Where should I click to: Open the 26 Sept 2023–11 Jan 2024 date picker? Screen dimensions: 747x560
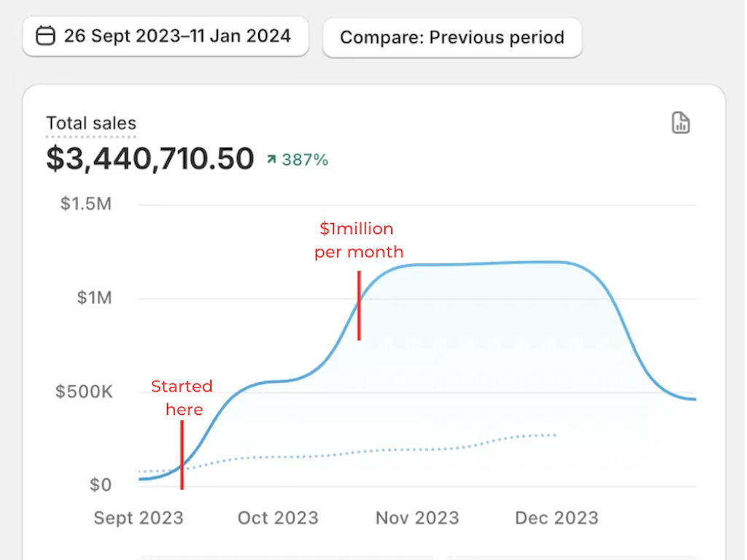[x=166, y=36]
